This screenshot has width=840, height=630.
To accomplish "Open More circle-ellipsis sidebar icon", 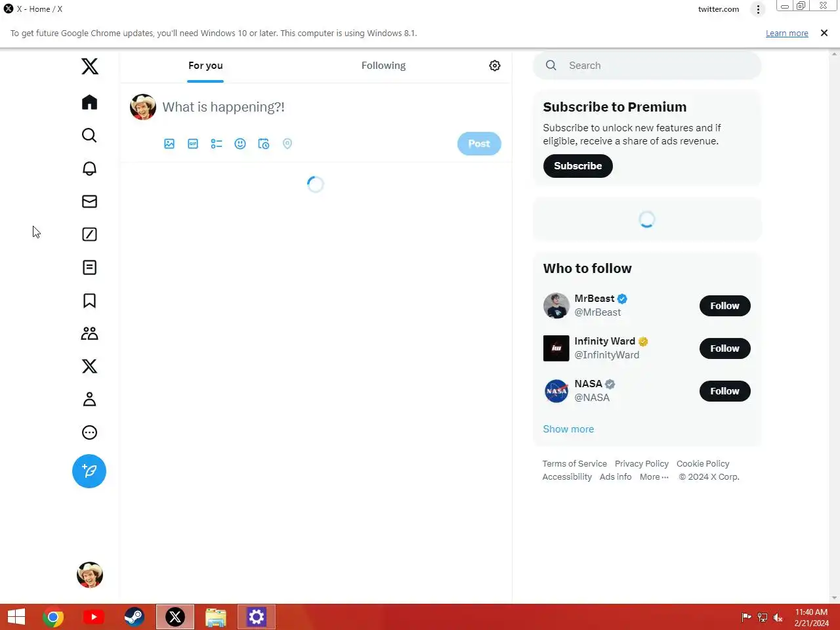I will click(89, 432).
